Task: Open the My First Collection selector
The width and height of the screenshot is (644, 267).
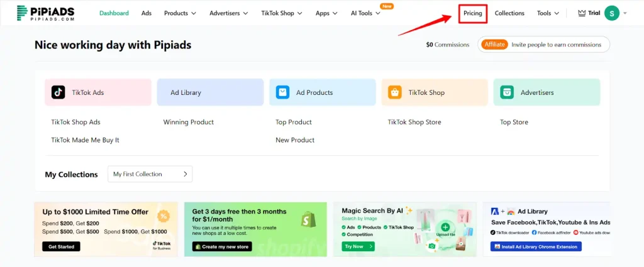Action: tap(150, 174)
